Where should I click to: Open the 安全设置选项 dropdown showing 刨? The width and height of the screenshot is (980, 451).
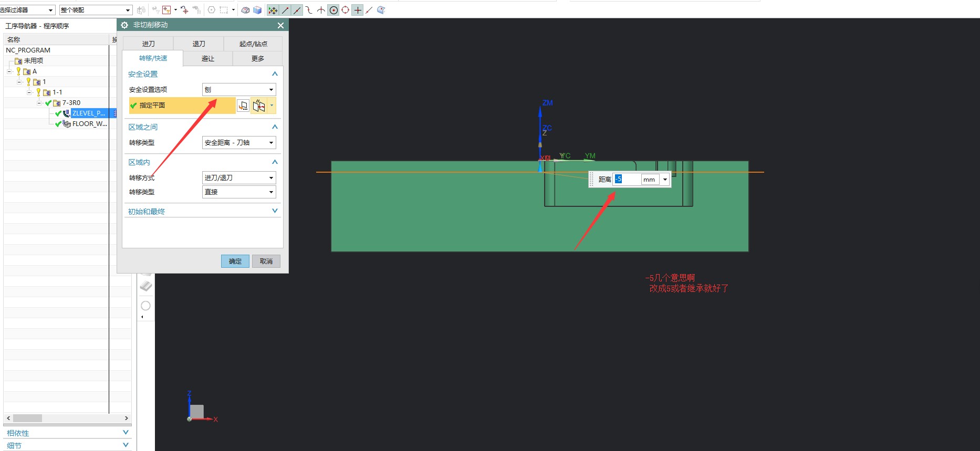point(239,90)
